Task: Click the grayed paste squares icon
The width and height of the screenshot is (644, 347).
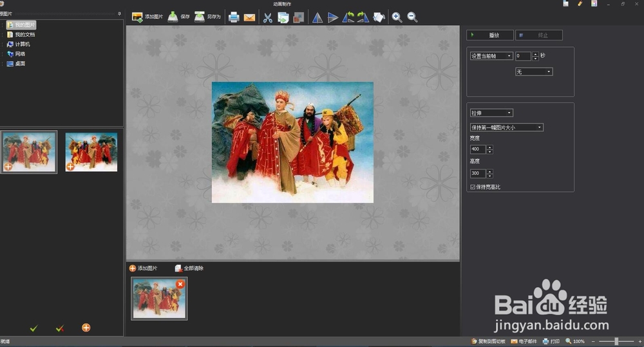Action: 299,17
